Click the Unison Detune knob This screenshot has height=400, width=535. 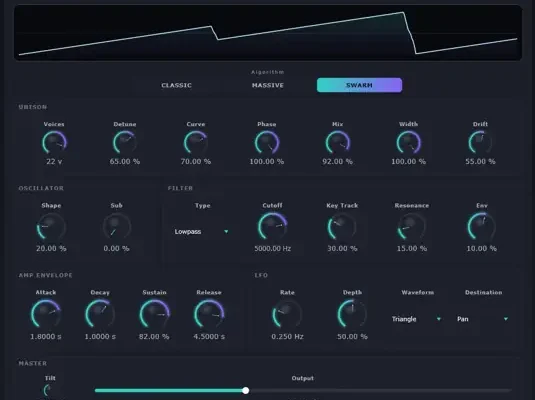point(125,143)
